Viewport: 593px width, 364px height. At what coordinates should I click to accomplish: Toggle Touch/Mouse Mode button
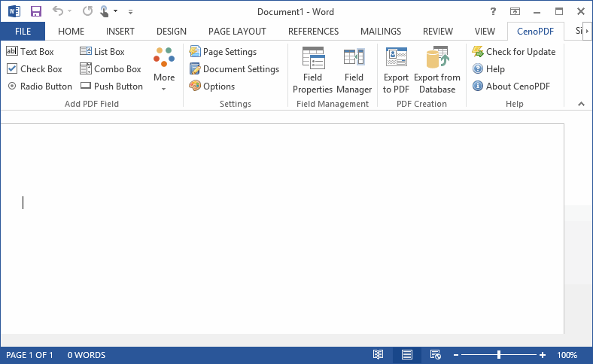[x=105, y=11]
